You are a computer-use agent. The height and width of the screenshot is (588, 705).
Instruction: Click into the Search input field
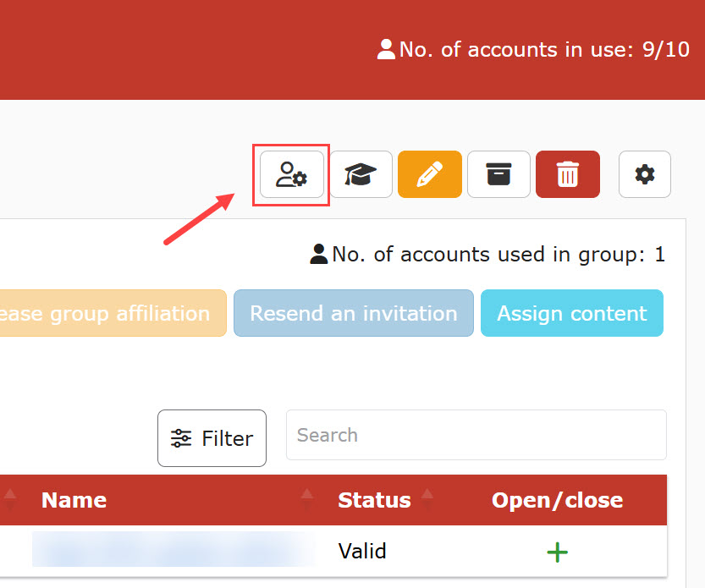[x=476, y=436]
